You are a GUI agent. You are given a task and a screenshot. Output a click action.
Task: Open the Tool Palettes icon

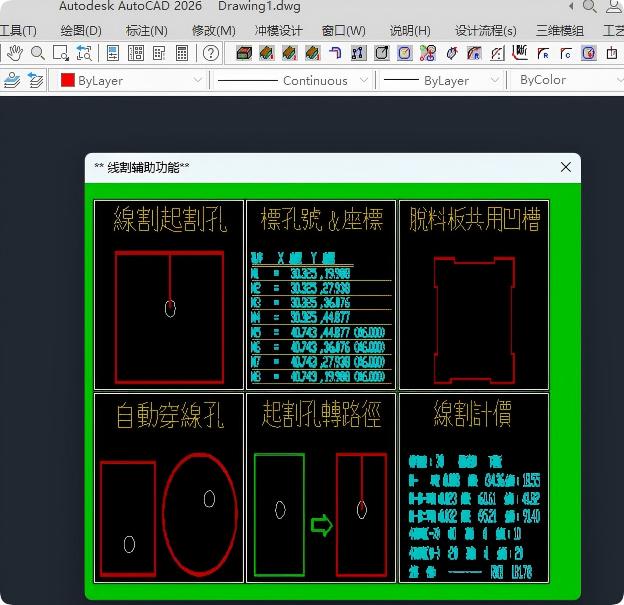pyautogui.click(x=159, y=53)
